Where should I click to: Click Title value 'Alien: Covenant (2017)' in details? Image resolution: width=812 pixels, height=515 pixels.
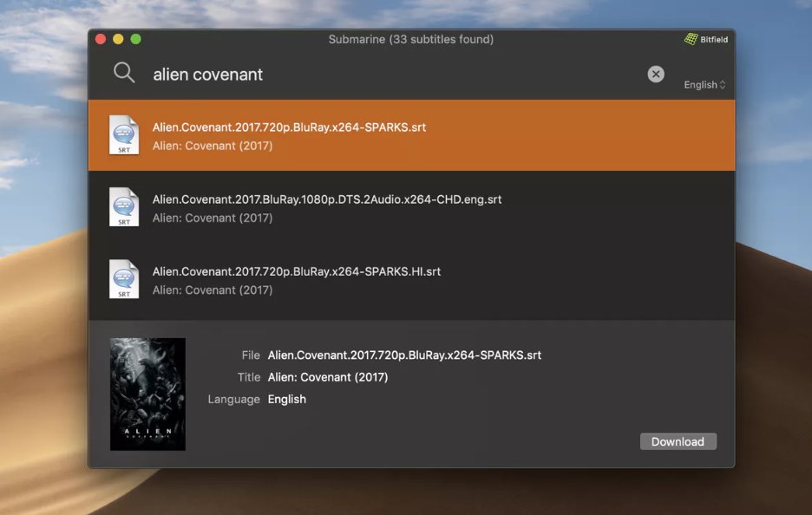[x=327, y=377]
